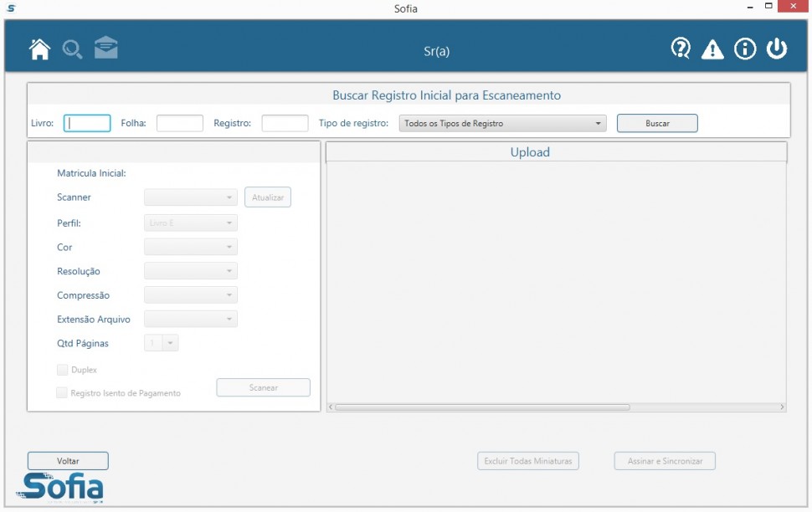Click the power logout icon
The height and width of the screenshot is (512, 812).
(x=777, y=49)
